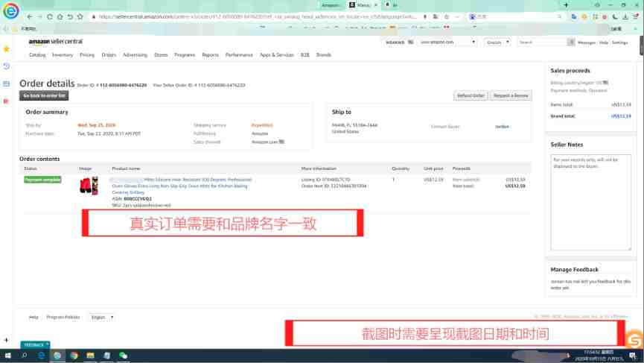Image resolution: width=644 pixels, height=363 pixels.
Task: Switch to the Amazon browser tab
Action: coord(330,5)
